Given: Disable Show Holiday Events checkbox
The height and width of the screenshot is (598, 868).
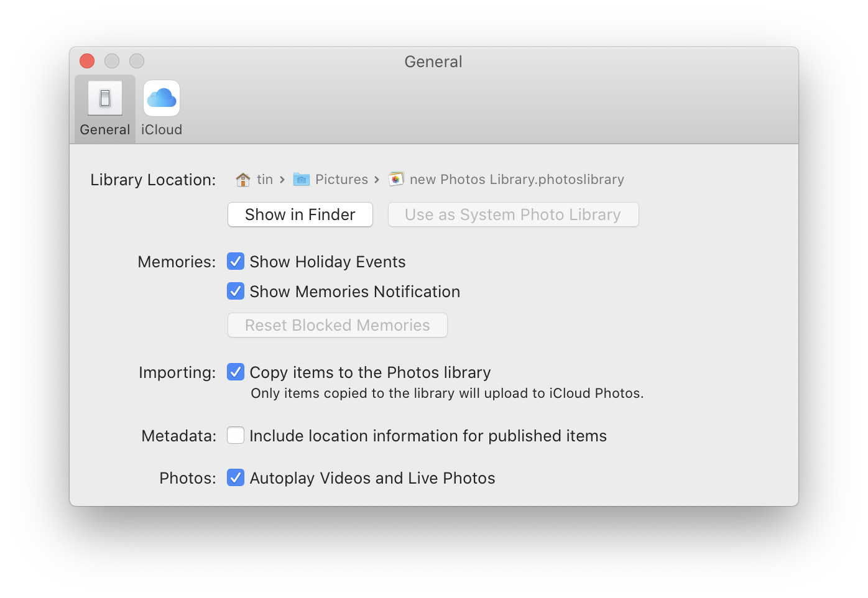Looking at the screenshot, I should pos(236,261).
